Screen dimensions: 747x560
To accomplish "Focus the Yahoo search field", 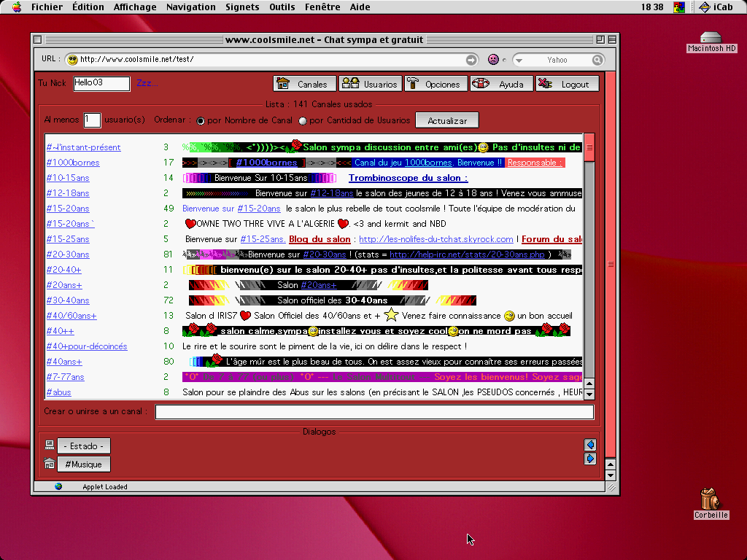I will coord(557,60).
